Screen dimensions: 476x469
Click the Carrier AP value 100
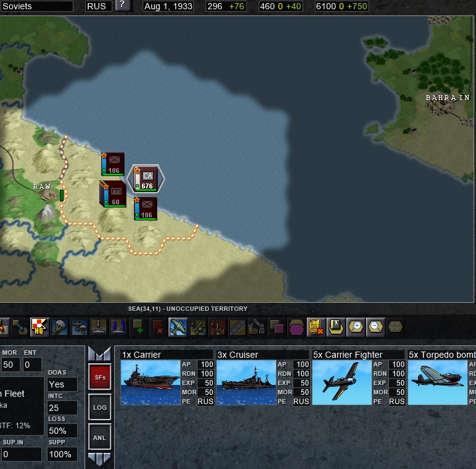(207, 364)
